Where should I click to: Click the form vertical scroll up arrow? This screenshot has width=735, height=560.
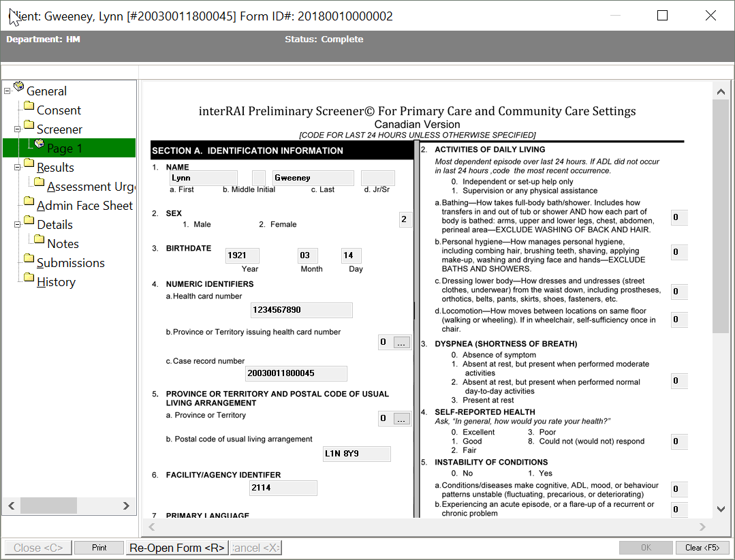pos(721,92)
